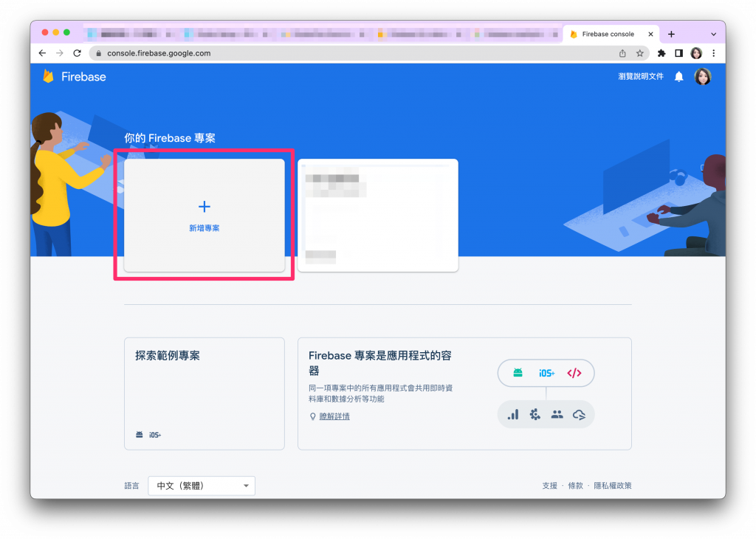Close the Firebase console tab

(650, 34)
